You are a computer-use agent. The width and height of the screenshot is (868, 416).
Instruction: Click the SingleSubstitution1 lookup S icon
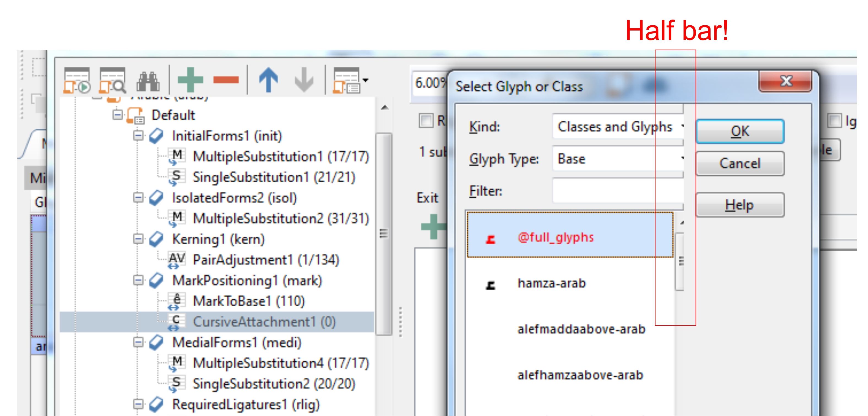(176, 177)
